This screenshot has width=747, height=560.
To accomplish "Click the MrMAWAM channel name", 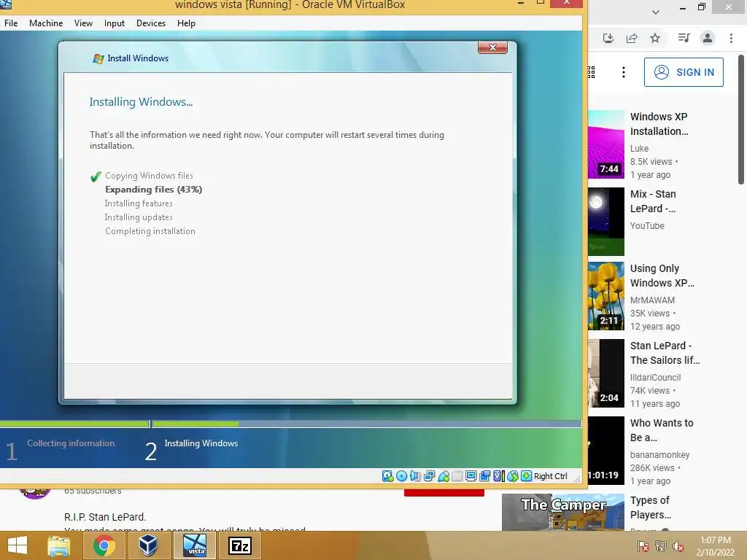I will coord(652,300).
